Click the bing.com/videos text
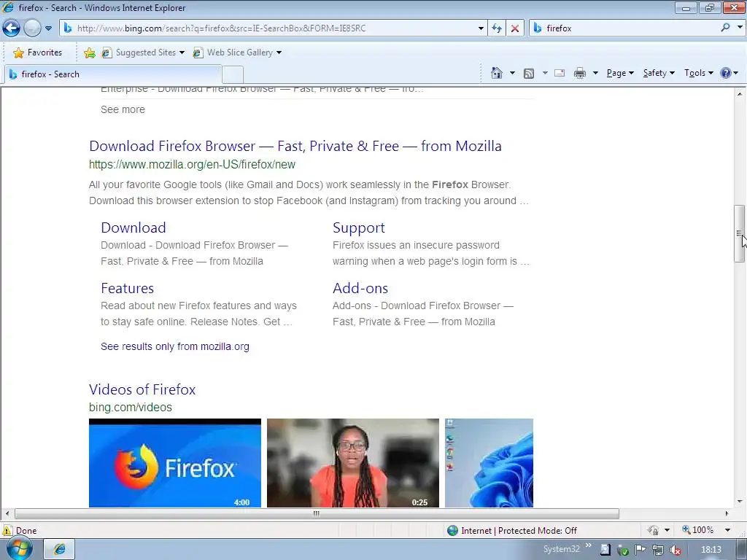The width and height of the screenshot is (747, 560). pyautogui.click(x=131, y=407)
